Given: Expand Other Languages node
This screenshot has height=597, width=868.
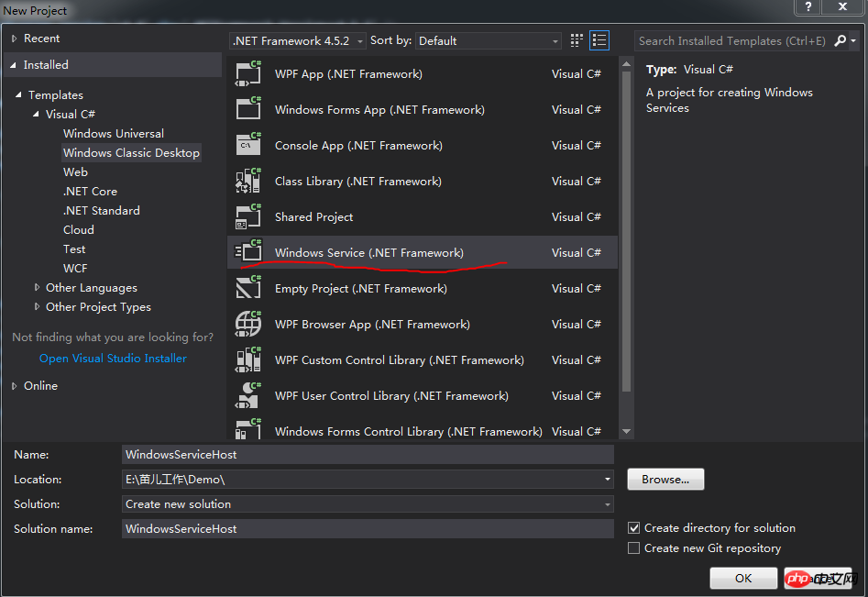Looking at the screenshot, I should pyautogui.click(x=37, y=287).
